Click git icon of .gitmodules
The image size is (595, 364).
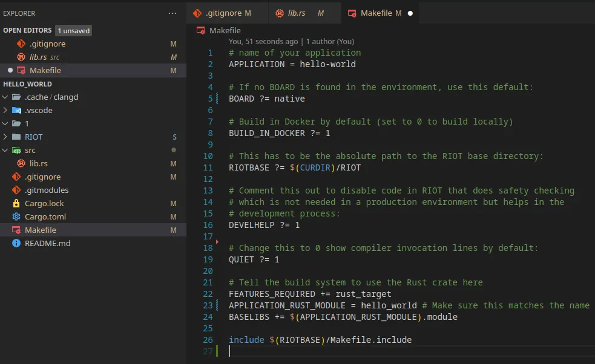[16, 190]
